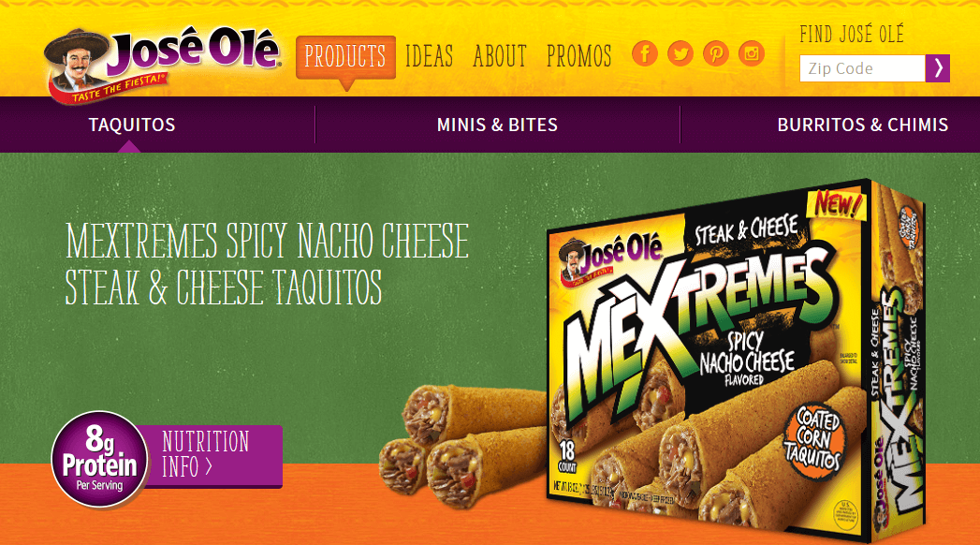980x545 pixels.
Task: Switch to Minis & Bites tab
Action: 498,125
